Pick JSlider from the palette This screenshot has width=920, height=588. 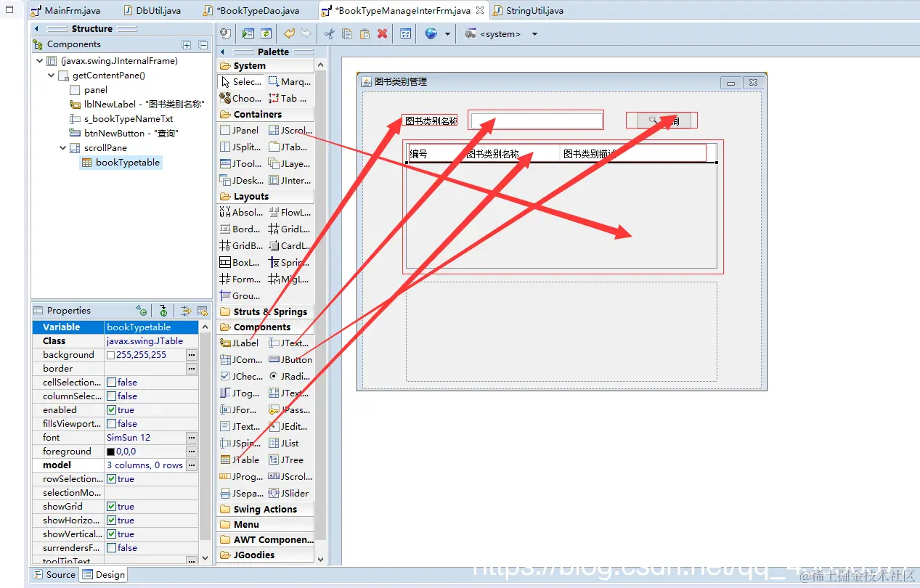click(x=290, y=494)
